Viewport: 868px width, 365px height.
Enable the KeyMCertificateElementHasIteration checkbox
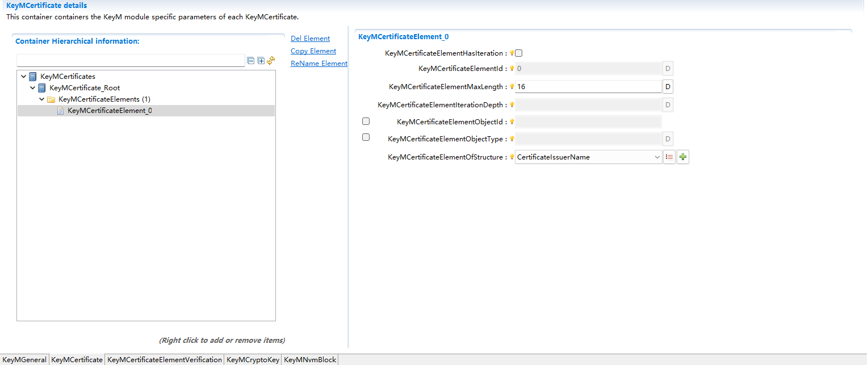518,53
